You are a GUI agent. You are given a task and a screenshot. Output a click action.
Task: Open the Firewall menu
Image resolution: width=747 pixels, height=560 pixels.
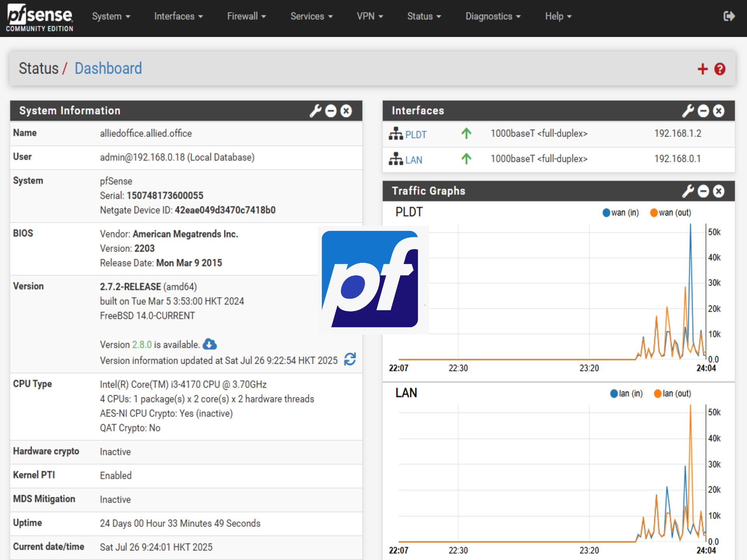click(247, 16)
